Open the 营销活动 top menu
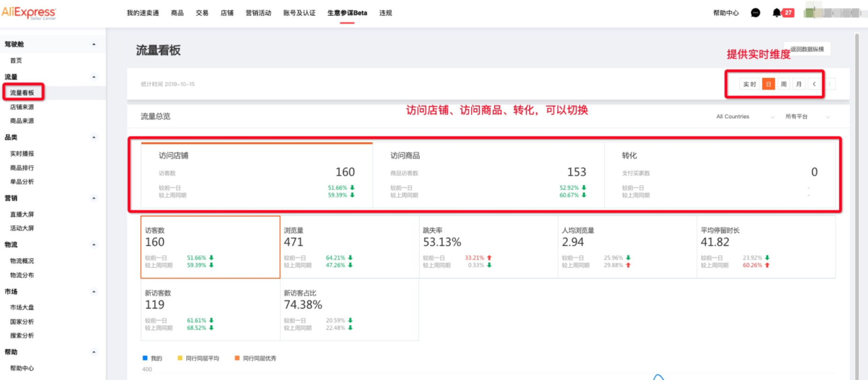Image resolution: width=868 pixels, height=380 pixels. coord(258,13)
